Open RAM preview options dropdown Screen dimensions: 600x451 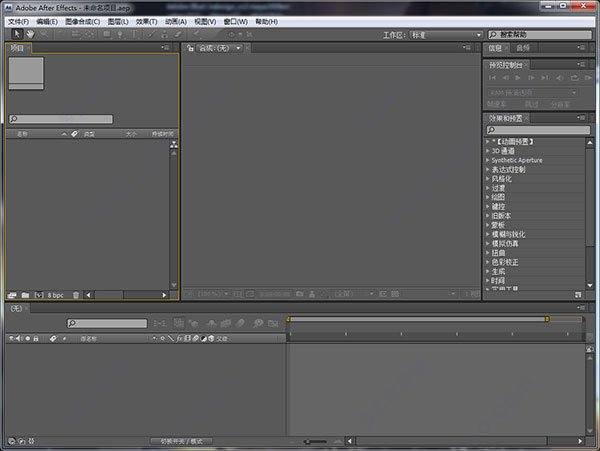point(532,93)
